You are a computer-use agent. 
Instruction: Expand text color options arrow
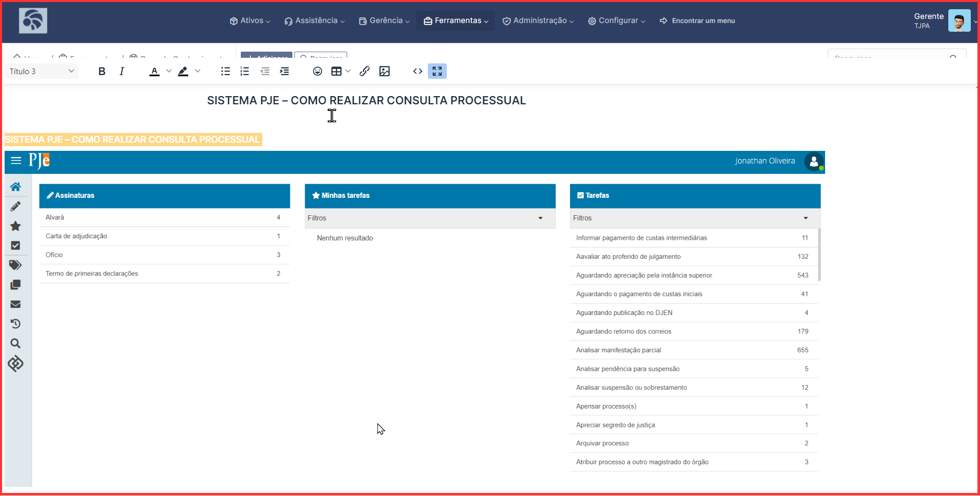[x=169, y=71]
